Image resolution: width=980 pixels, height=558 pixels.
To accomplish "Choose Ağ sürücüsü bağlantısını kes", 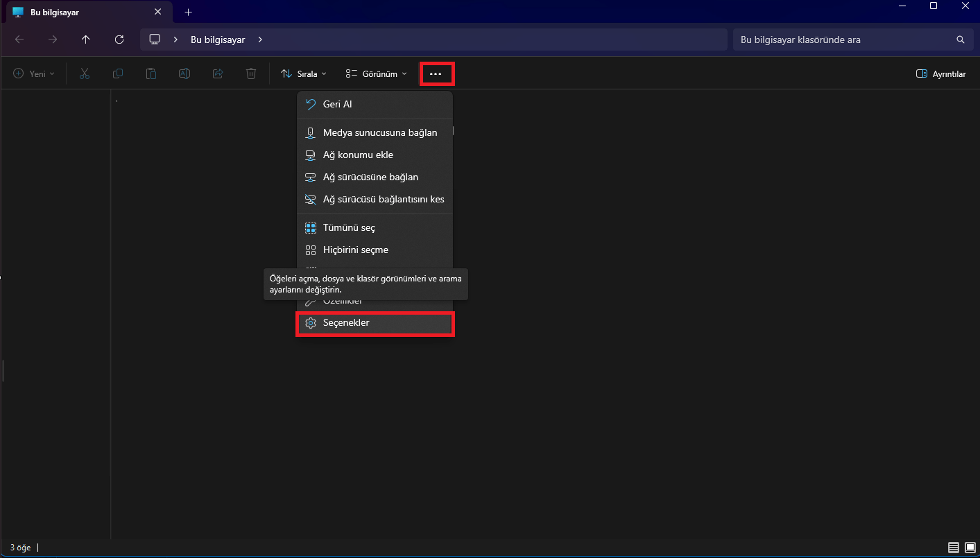I will click(375, 199).
